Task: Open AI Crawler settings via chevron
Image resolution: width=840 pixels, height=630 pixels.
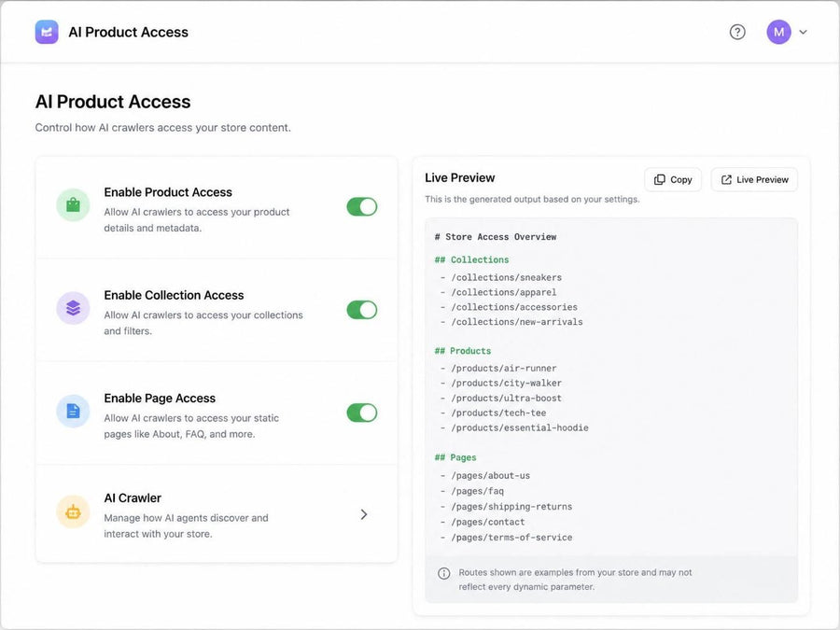Action: click(x=364, y=514)
